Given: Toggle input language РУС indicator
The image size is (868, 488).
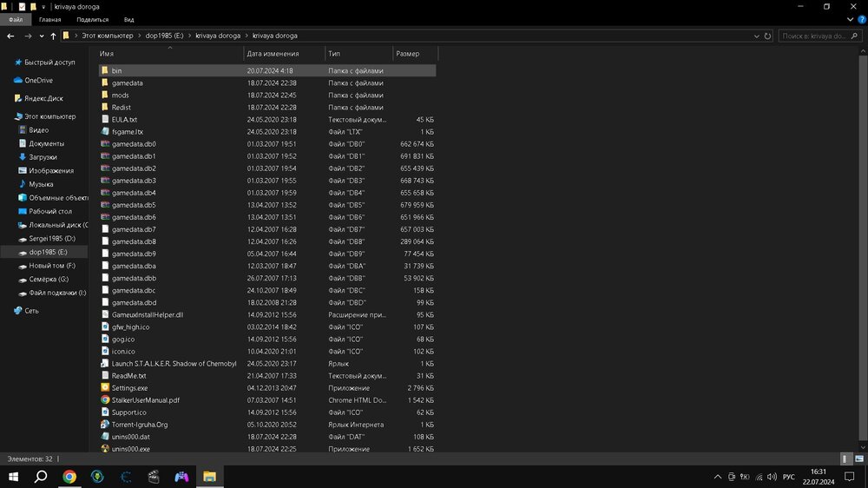Looking at the screenshot, I should tap(788, 477).
